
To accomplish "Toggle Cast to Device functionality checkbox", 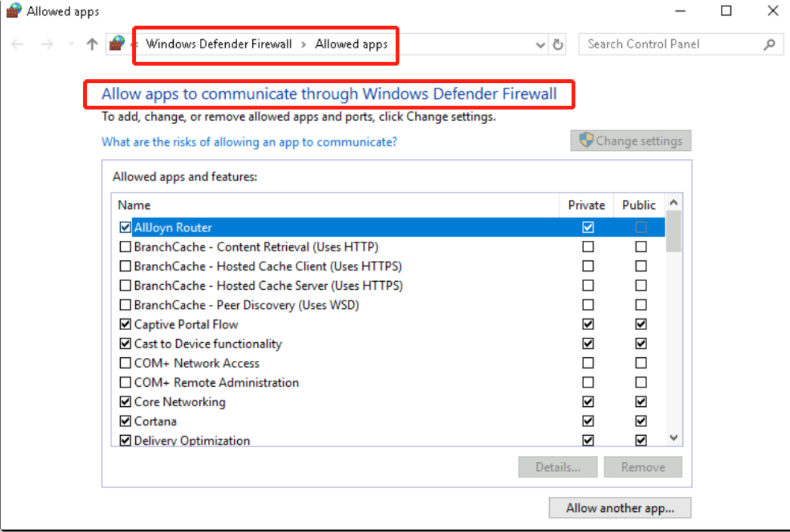I will click(x=125, y=345).
